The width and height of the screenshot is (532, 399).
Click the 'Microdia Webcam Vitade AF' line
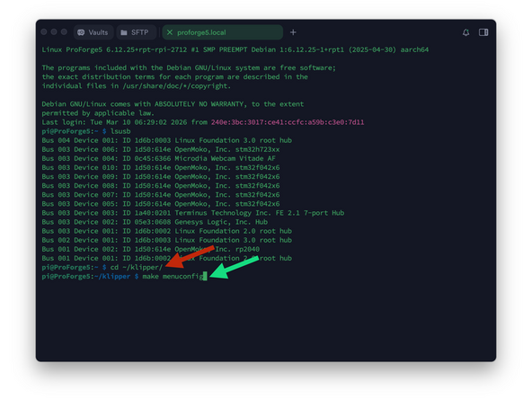[158, 158]
